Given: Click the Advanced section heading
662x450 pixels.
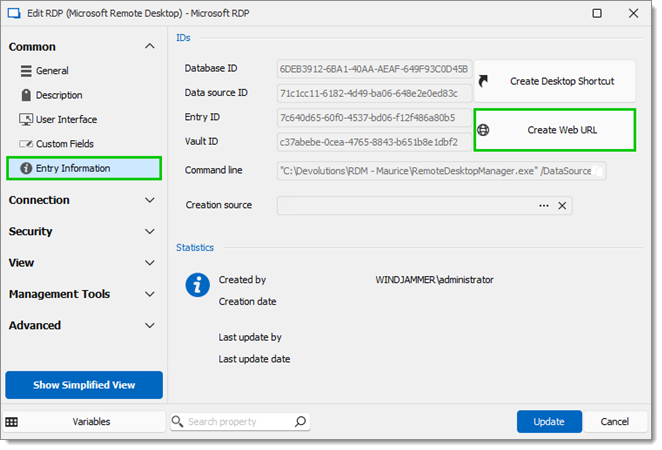Looking at the screenshot, I should (35, 325).
